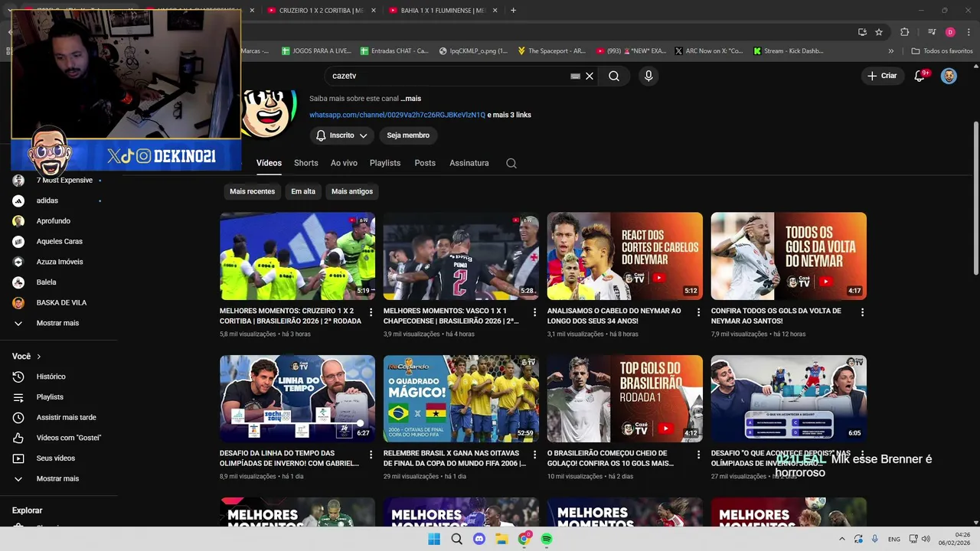Open File Explorer from the taskbar
980x551 pixels.
tap(501, 539)
